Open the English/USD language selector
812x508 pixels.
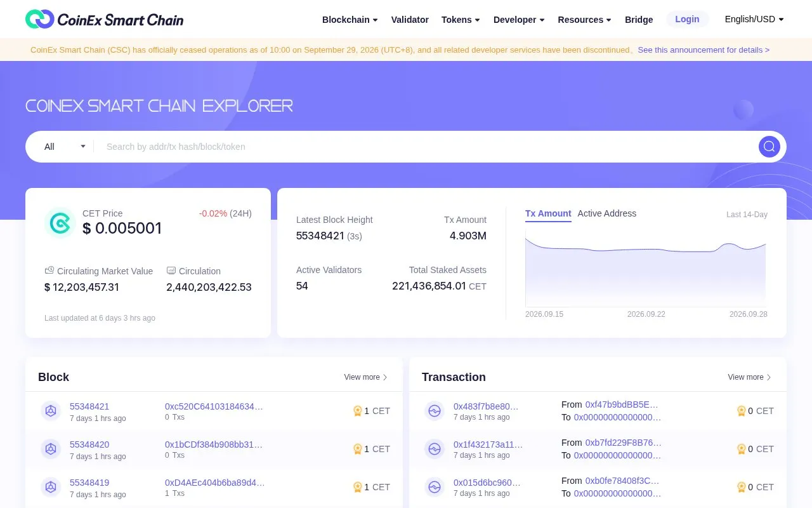[754, 19]
